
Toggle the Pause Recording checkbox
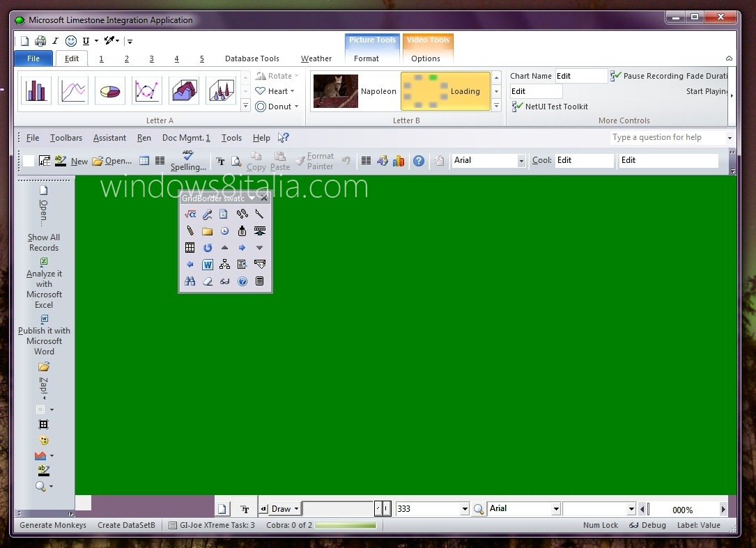(616, 76)
